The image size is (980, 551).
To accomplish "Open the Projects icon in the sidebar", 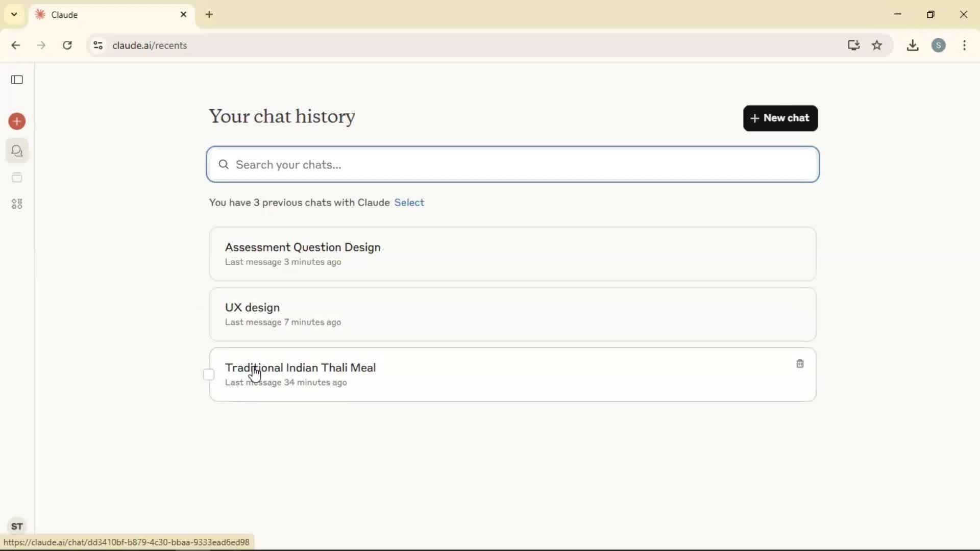I will pyautogui.click(x=17, y=178).
